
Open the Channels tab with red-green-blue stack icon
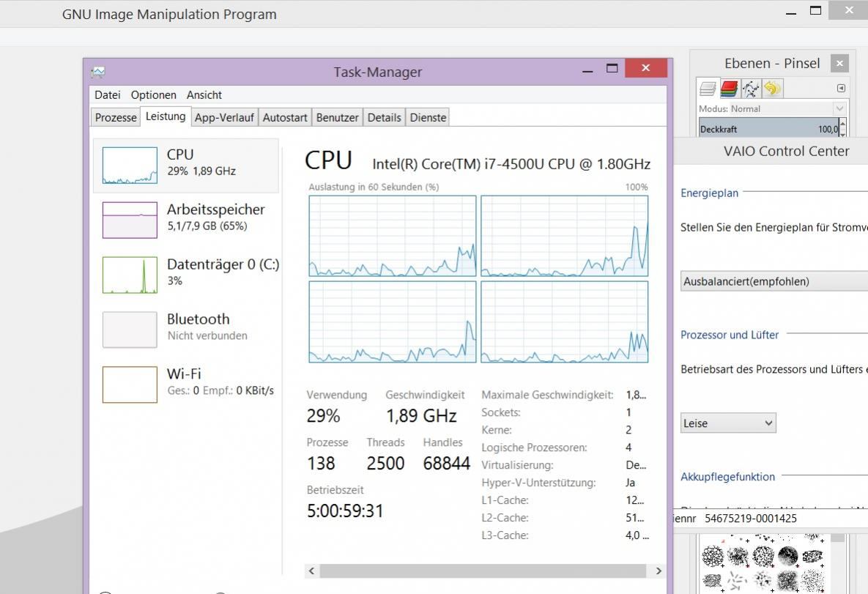point(729,88)
